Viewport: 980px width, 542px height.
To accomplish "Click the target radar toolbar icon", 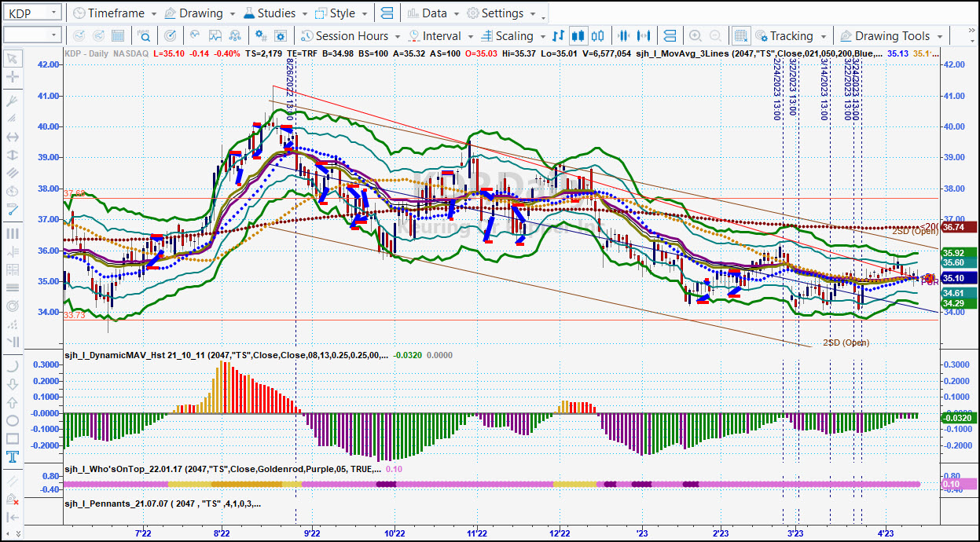I will pyautogui.click(x=171, y=35).
